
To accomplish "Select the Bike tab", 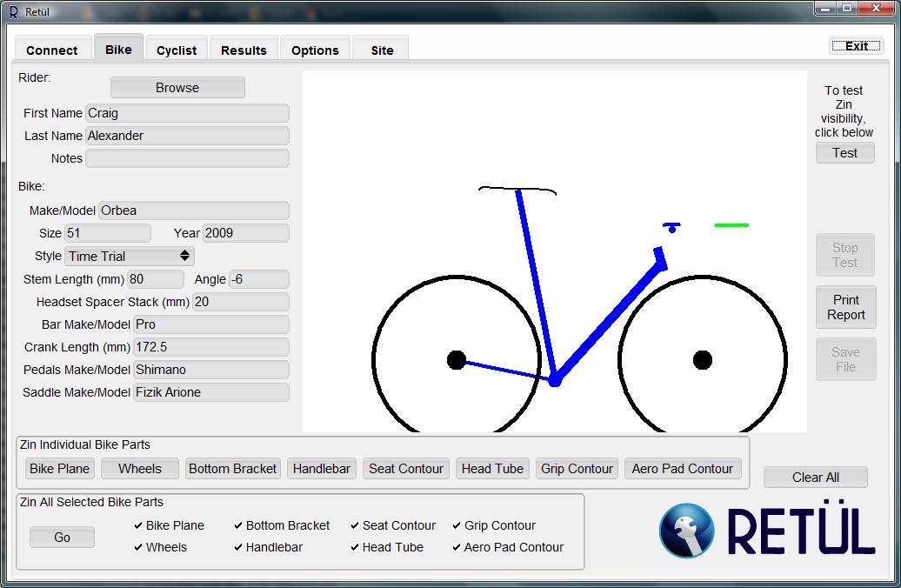I will click(x=118, y=49).
